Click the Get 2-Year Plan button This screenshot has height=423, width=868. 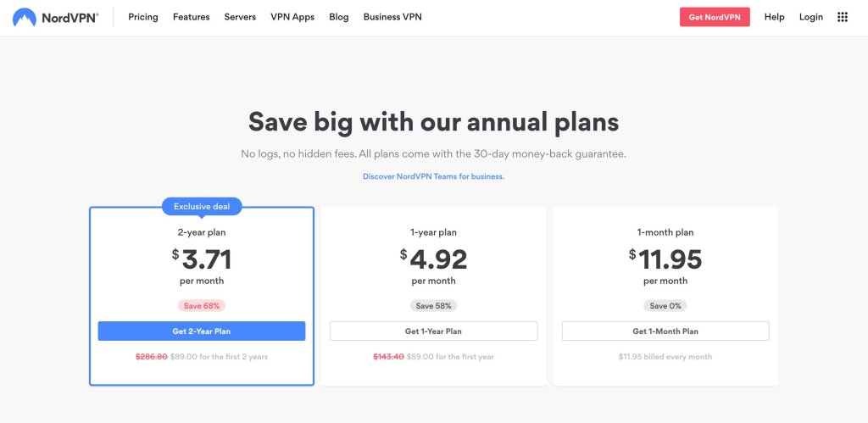pos(202,331)
